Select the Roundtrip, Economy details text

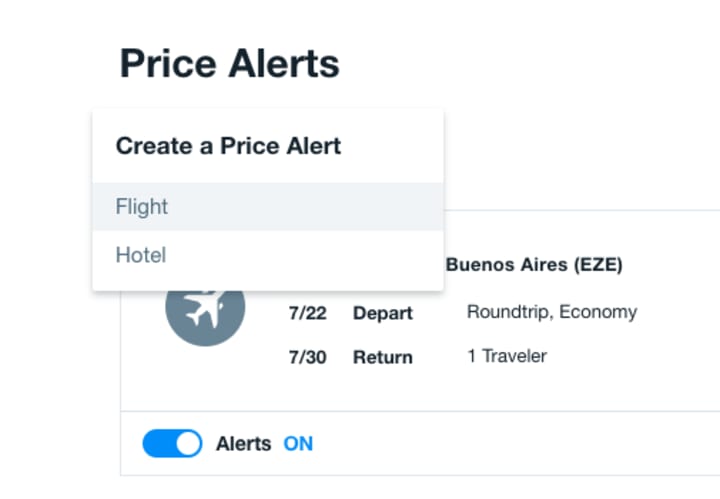click(x=551, y=312)
